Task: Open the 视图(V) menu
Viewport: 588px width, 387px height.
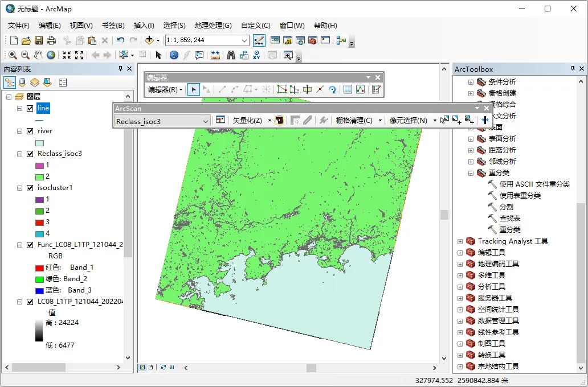Action: pyautogui.click(x=81, y=26)
